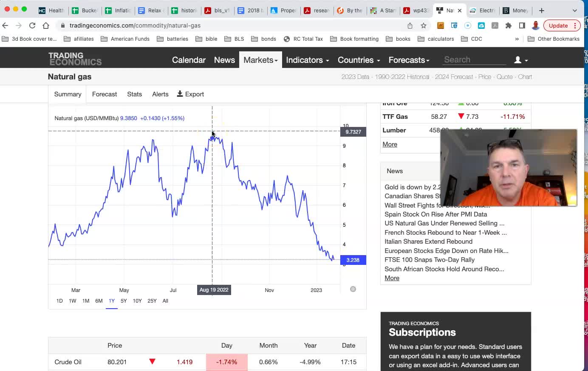Bookmark this page with star icon
588x371 pixels.
tap(424, 25)
